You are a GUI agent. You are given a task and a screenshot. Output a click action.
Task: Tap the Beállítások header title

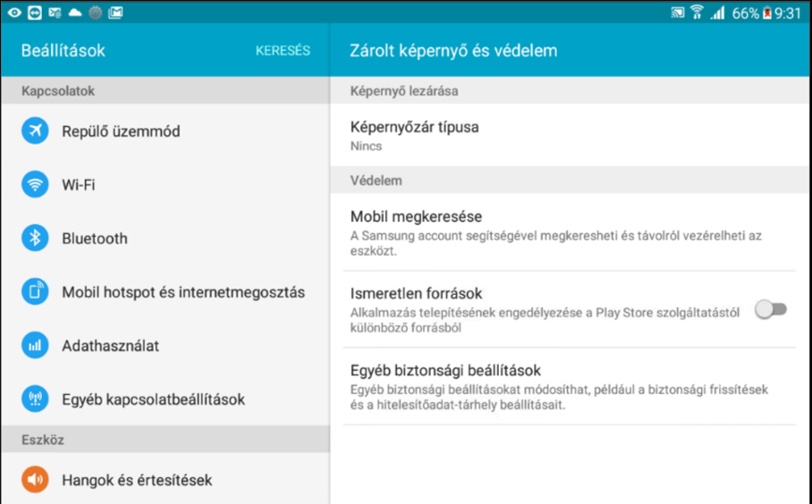(x=63, y=50)
